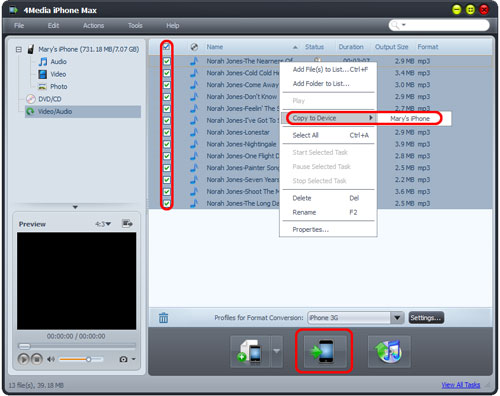Viewport: 500px width, 396px height.
Task: Uncheck Norah Jones-Come Away checkbox
Action: tap(167, 85)
